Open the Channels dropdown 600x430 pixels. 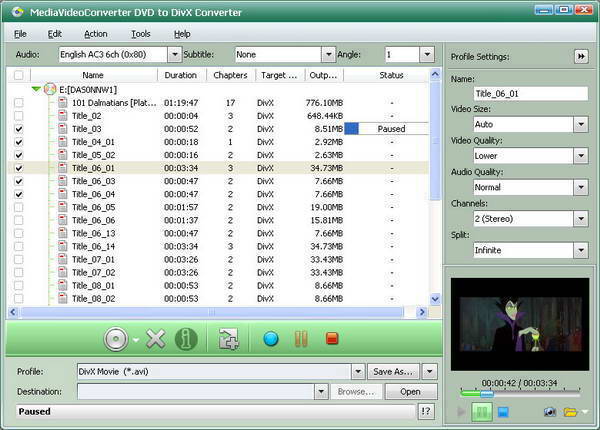[581, 219]
